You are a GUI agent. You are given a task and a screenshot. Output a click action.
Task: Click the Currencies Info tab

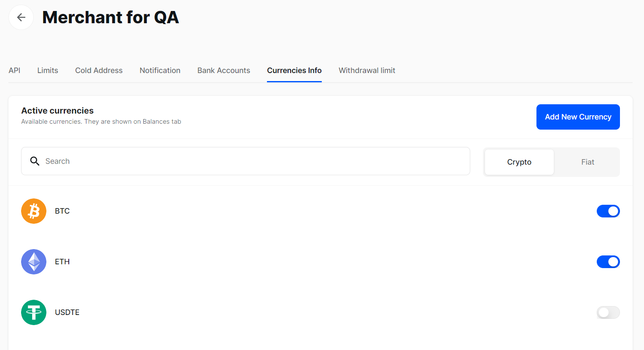[x=294, y=71]
